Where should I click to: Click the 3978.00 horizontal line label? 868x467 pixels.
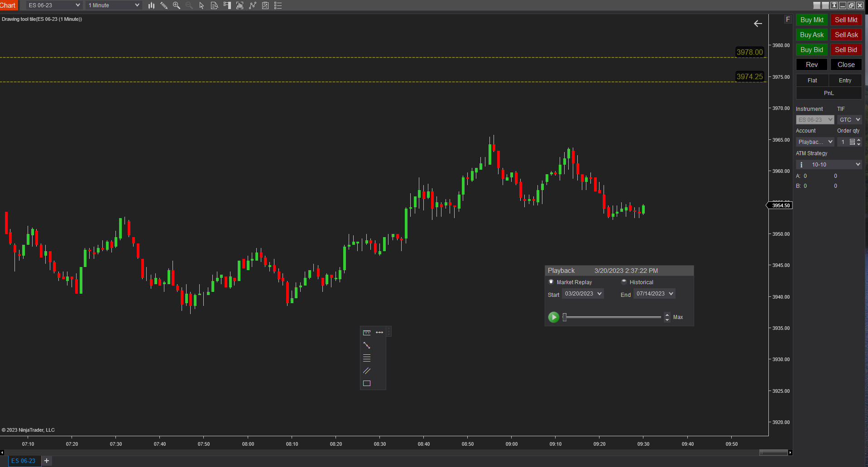coord(750,52)
